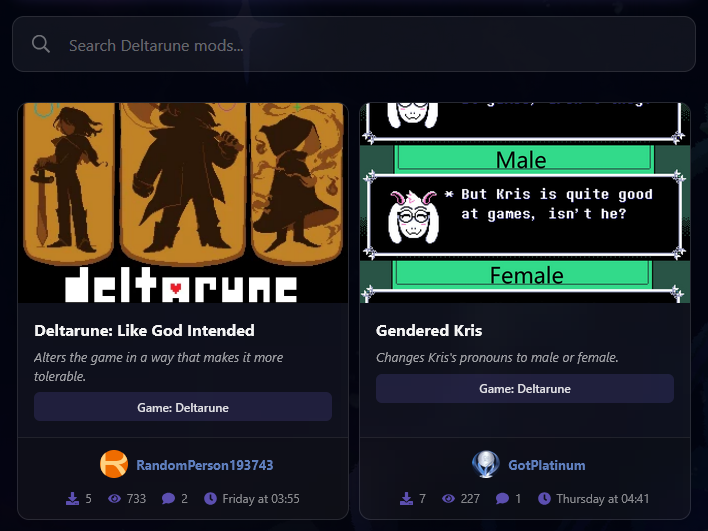Click clock icon beside Friday at 03:55

click(x=210, y=498)
